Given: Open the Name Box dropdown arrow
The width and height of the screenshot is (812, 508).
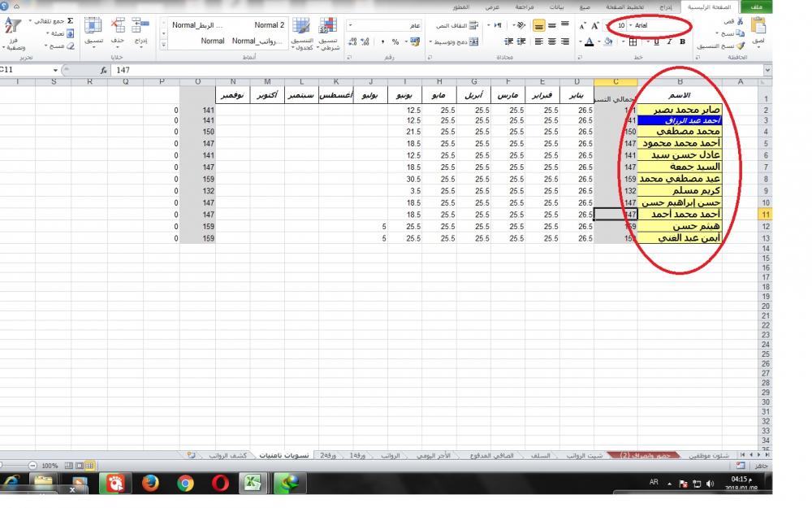Looking at the screenshot, I should pyautogui.click(x=55, y=70).
